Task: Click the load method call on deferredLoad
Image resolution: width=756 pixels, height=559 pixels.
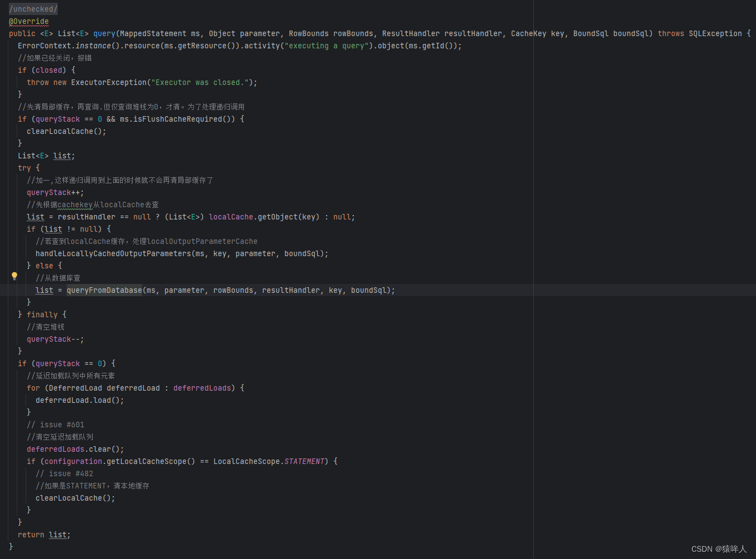Action: click(102, 400)
